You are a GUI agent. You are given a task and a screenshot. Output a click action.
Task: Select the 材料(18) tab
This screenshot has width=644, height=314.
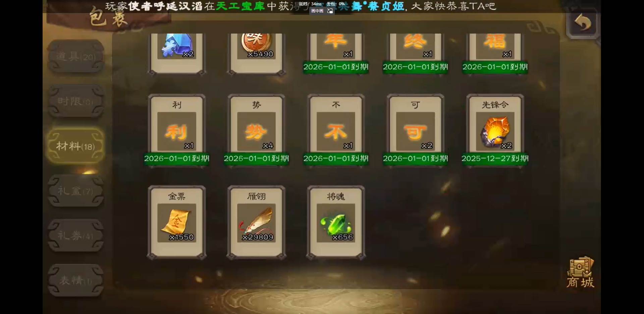pos(75,146)
